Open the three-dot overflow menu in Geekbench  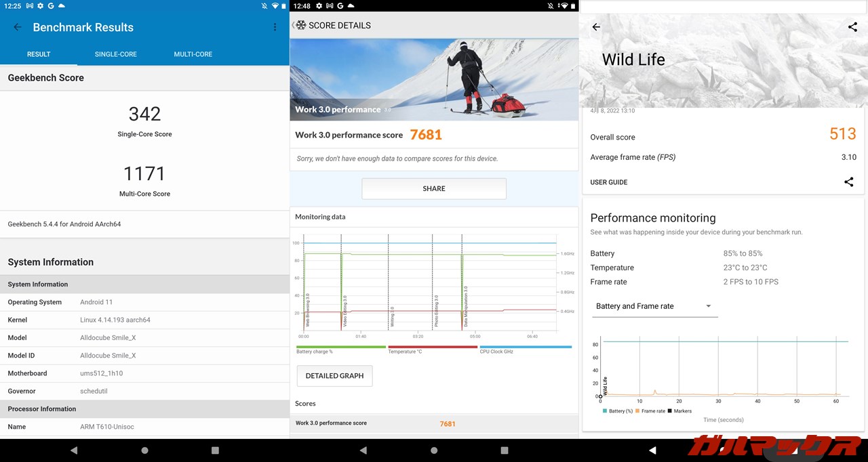275,27
